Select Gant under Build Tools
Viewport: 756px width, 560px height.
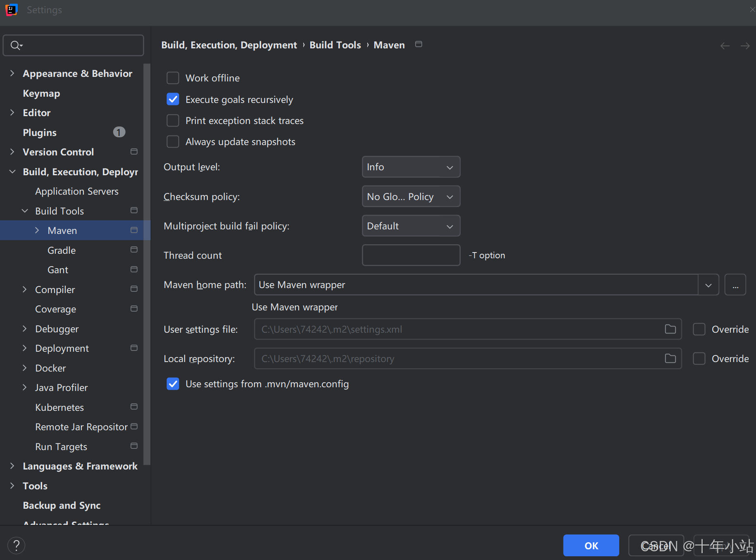click(x=58, y=270)
